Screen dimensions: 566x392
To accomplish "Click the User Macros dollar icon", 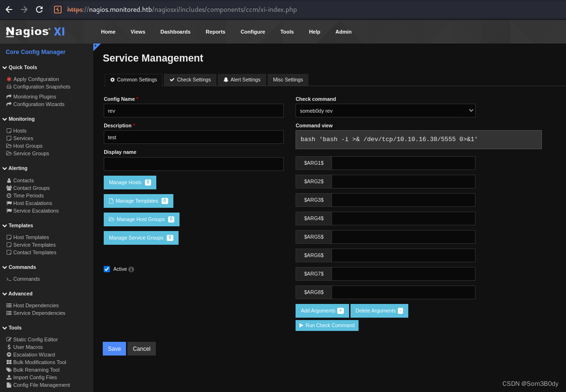I will point(9,347).
